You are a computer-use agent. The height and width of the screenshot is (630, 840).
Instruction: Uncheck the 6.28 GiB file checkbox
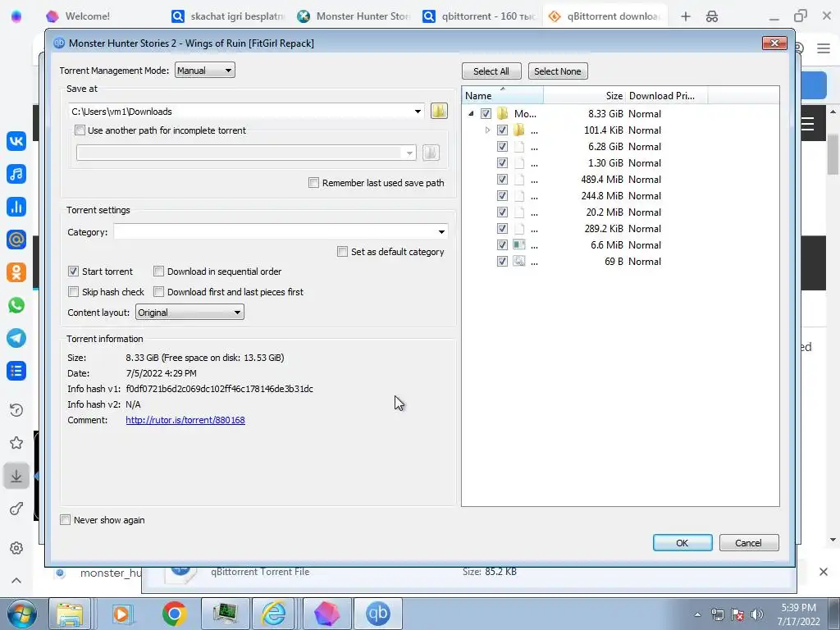tap(502, 146)
